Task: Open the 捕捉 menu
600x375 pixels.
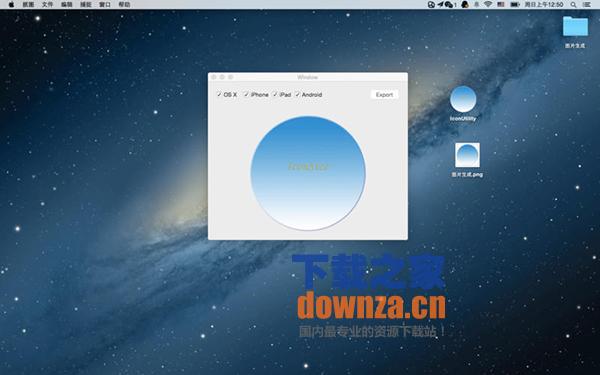Action: pos(86,5)
